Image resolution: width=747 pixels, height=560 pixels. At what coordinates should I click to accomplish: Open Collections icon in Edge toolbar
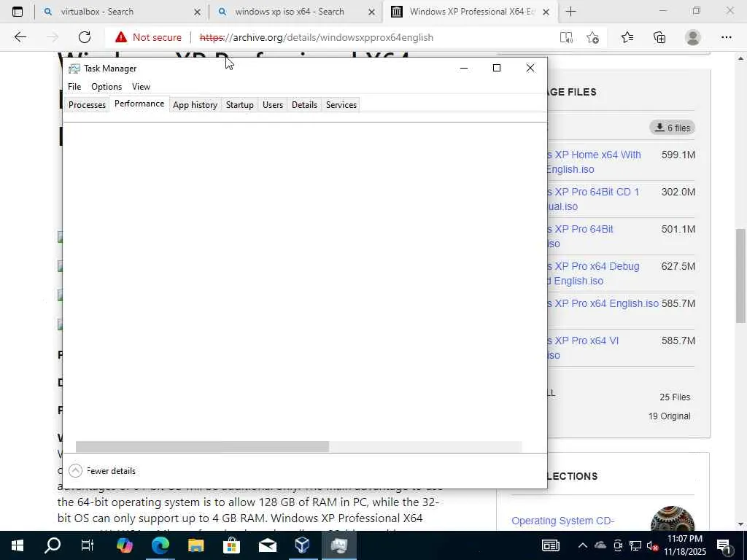659,37
